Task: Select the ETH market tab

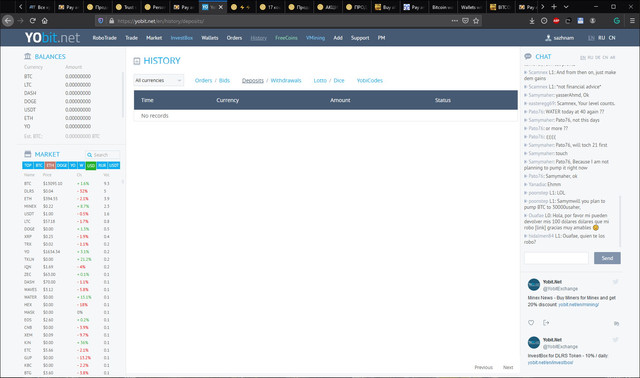Action: 50,165
